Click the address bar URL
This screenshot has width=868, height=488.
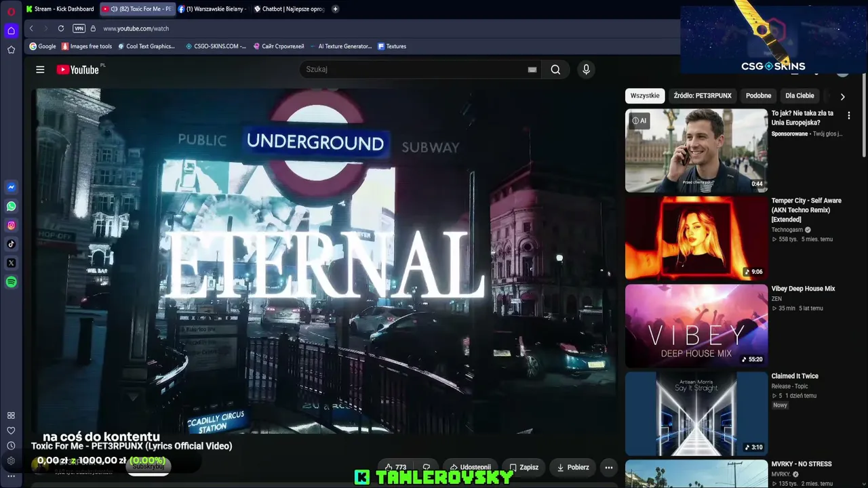point(136,28)
